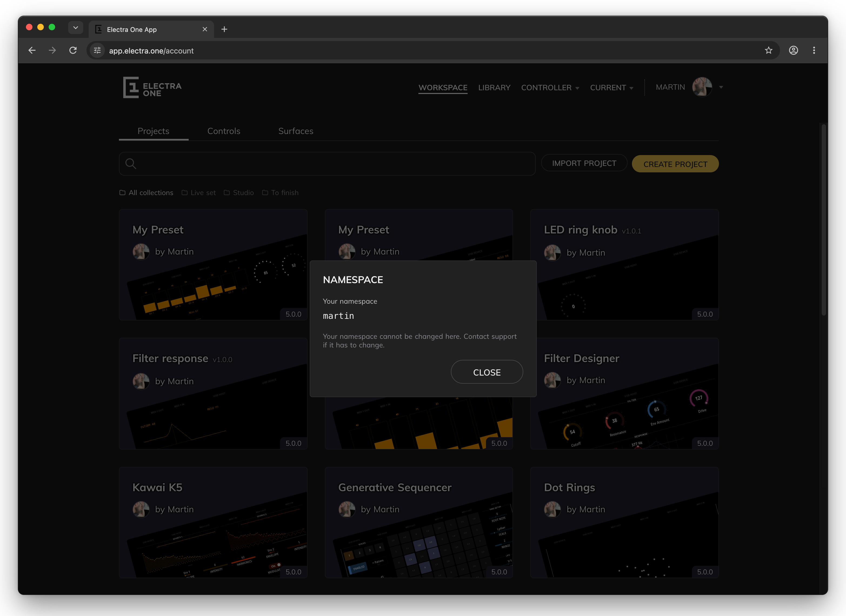Open the site information icon in address bar
The height and width of the screenshot is (616, 846).
(97, 50)
